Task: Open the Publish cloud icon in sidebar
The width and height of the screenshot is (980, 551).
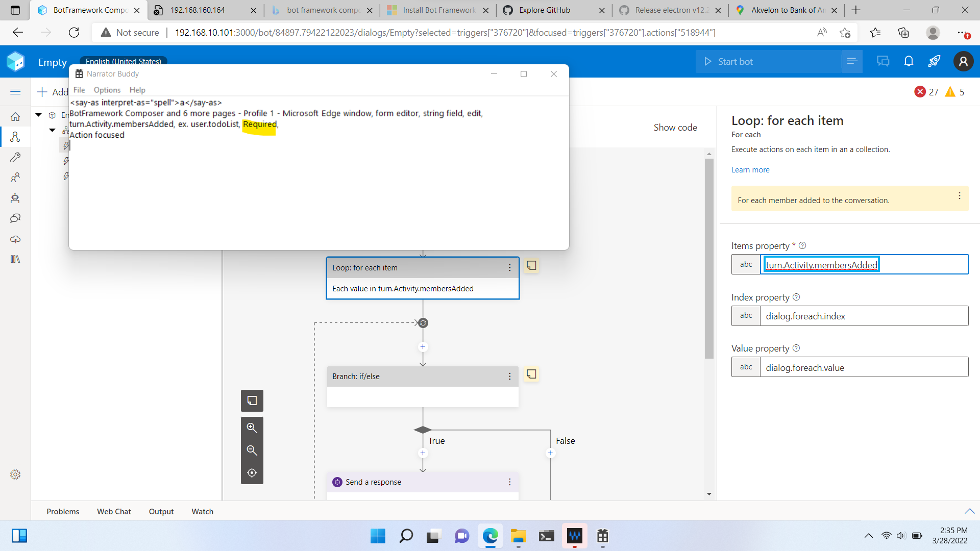Action: pos(15,239)
